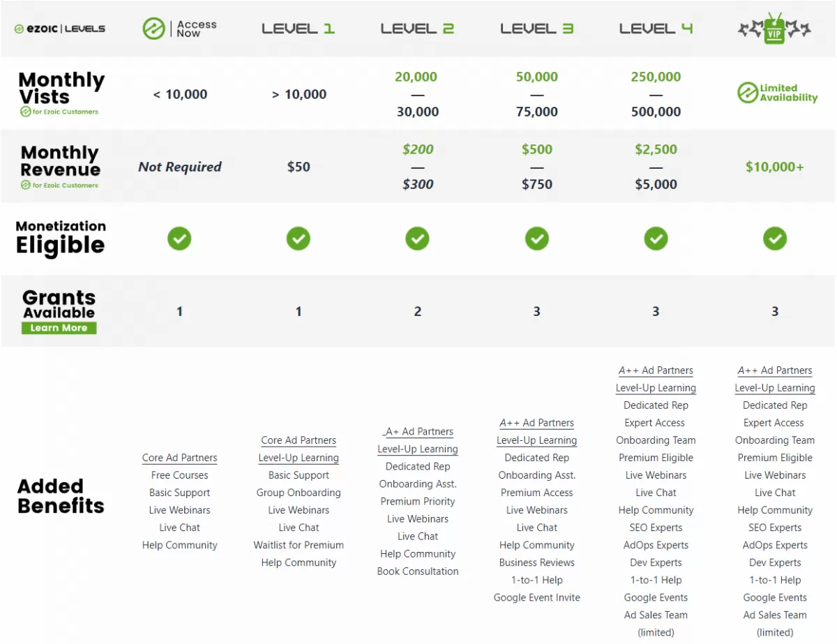Click Ezoic icon under Monthly Visits heading
The image size is (837, 644).
[x=25, y=112]
